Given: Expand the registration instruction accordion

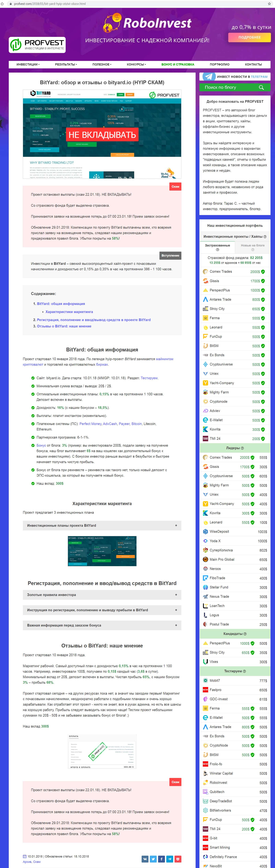Looking at the screenshot, I should point(102,610).
